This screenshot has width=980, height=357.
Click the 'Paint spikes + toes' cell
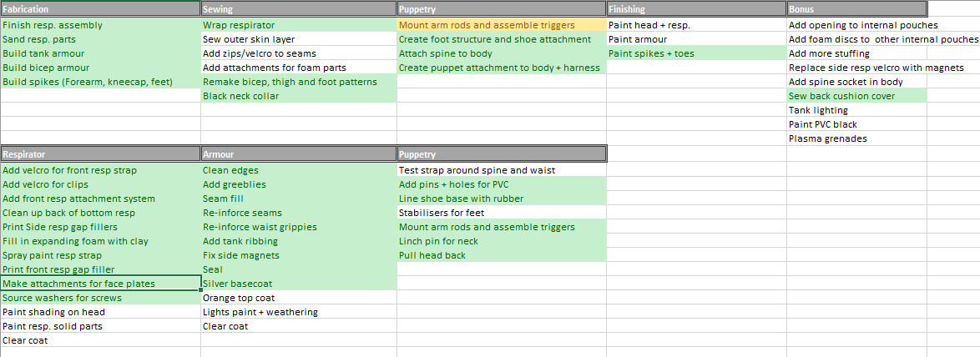point(695,53)
